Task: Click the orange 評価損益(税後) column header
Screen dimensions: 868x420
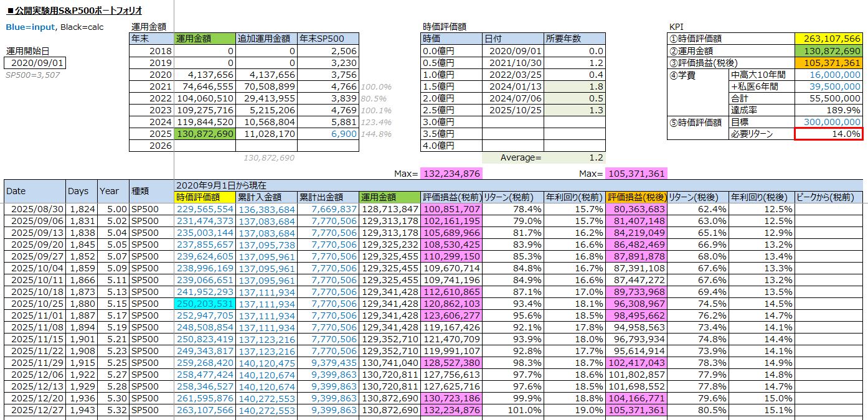Action: (x=636, y=197)
